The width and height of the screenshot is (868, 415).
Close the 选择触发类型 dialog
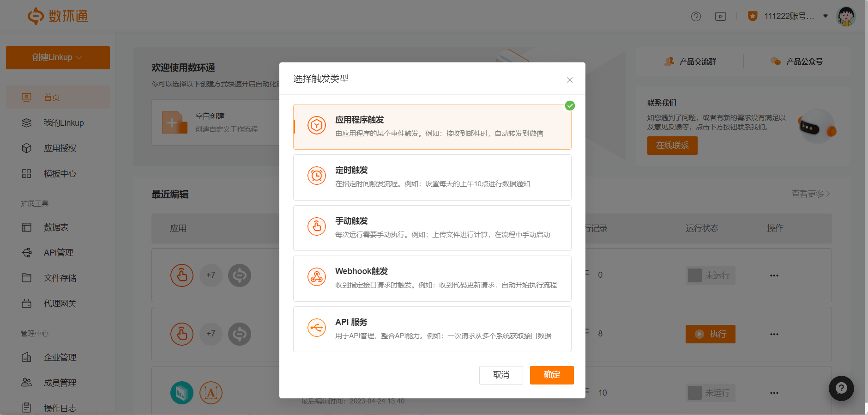tap(569, 80)
